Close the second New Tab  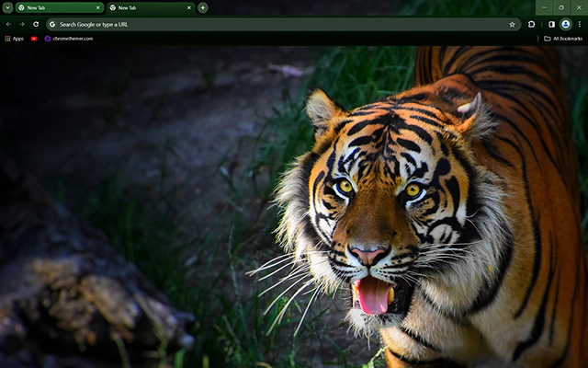189,7
